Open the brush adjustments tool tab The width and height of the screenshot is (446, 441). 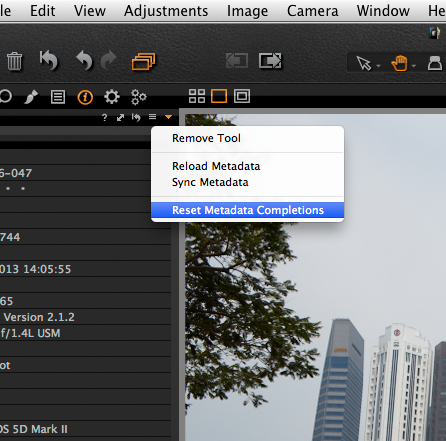(31, 97)
